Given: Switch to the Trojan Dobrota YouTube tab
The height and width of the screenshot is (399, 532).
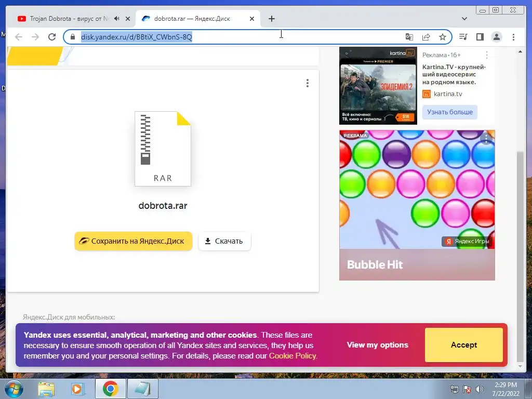Looking at the screenshot, I should (69, 19).
